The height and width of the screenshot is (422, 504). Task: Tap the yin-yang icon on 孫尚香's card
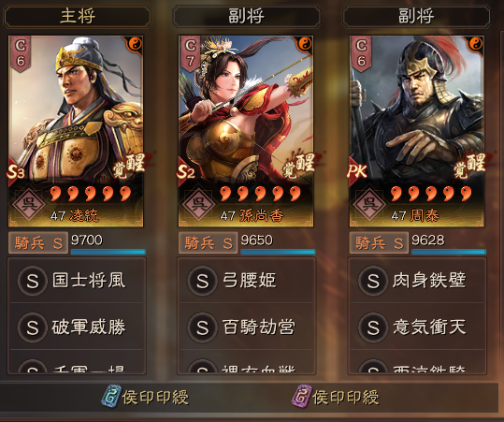coord(306,43)
